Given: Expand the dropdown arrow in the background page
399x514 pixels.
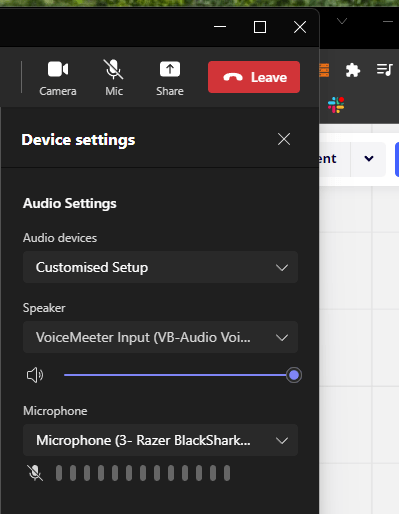Looking at the screenshot, I should 369,158.
